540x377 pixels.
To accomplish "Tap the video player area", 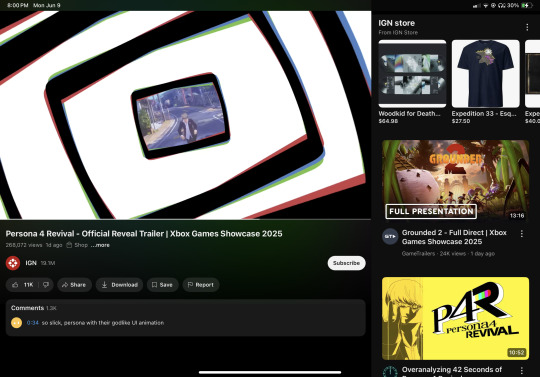I will [185, 115].
